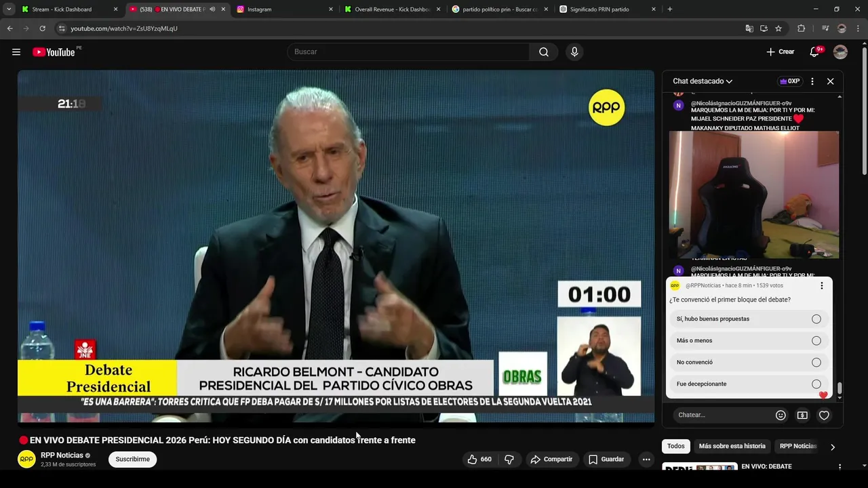Start voice search with microphone icon
This screenshot has width=868, height=488.
click(574, 52)
